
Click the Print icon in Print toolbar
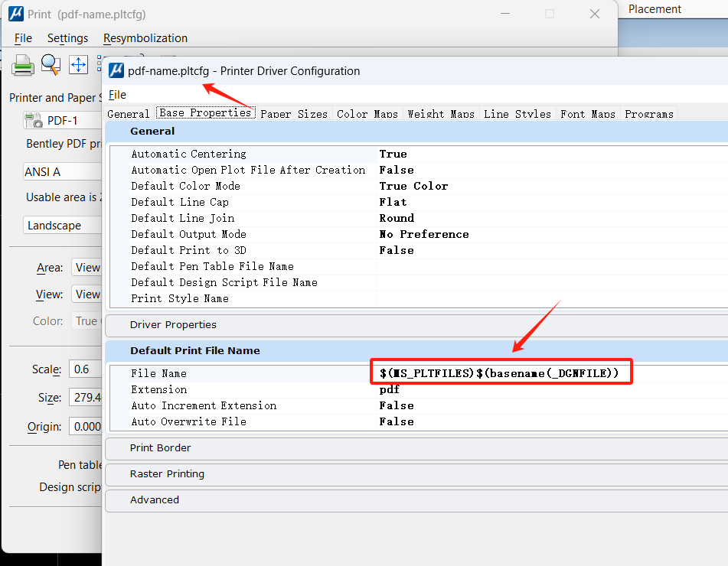click(x=22, y=65)
